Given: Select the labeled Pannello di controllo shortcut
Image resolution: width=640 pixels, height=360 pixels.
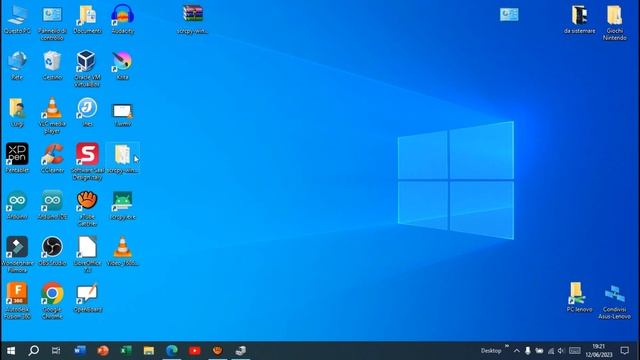Looking at the screenshot, I should point(52,16).
